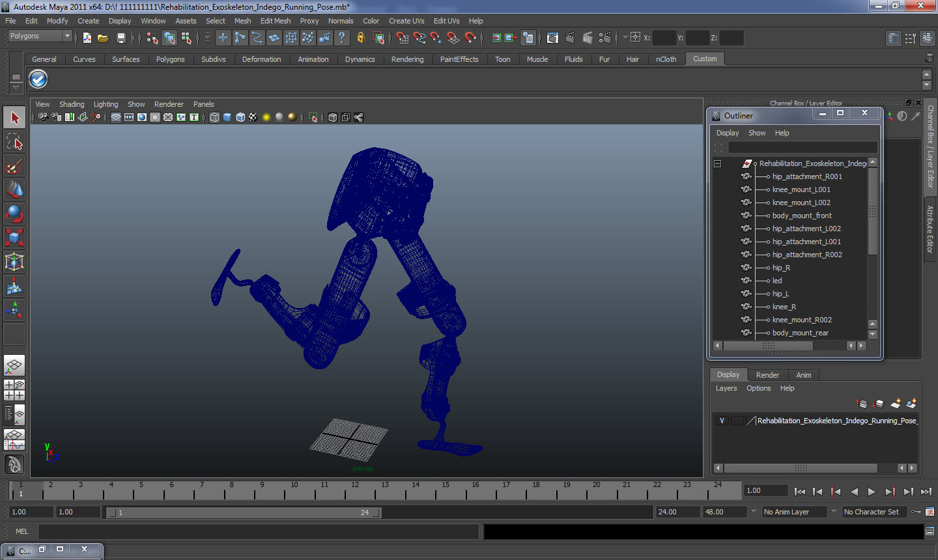Open the shelf options arrow menu

(x=16, y=87)
